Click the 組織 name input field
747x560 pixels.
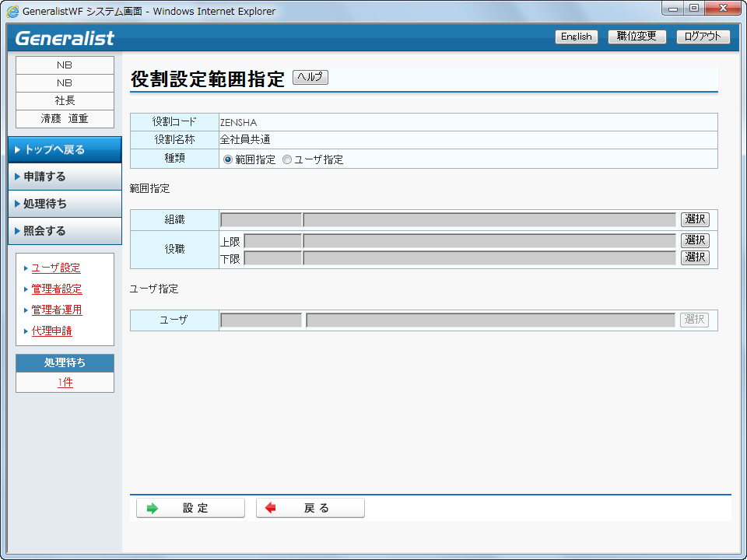click(489, 220)
